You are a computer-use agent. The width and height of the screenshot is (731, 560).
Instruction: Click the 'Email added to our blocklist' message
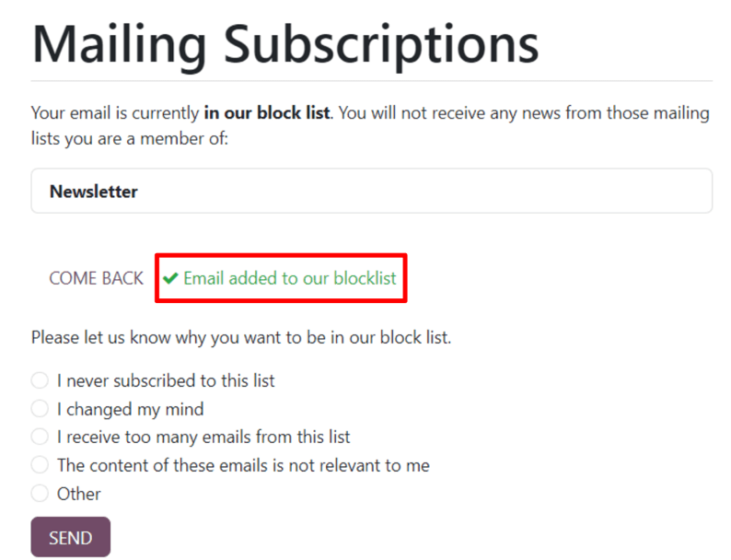click(289, 278)
